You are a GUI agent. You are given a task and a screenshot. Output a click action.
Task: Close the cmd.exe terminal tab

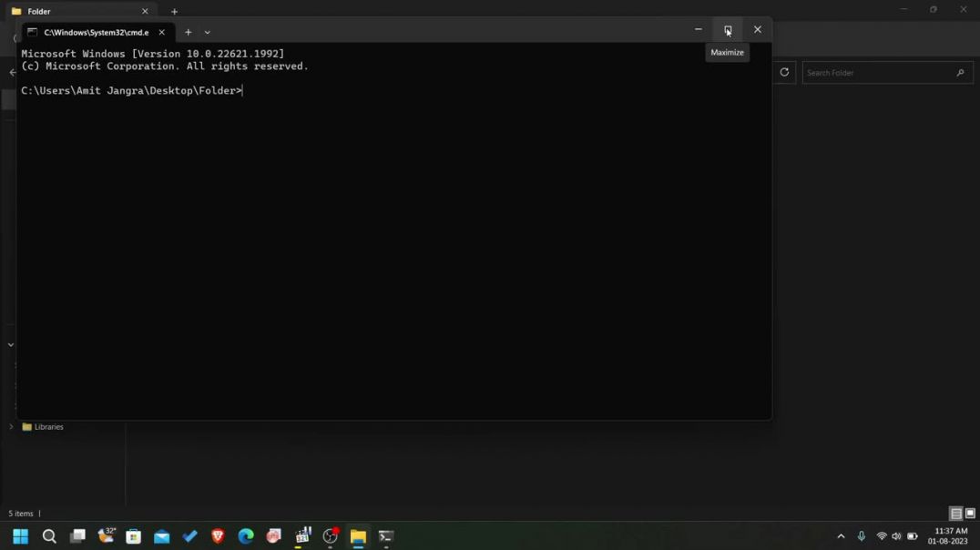click(162, 33)
